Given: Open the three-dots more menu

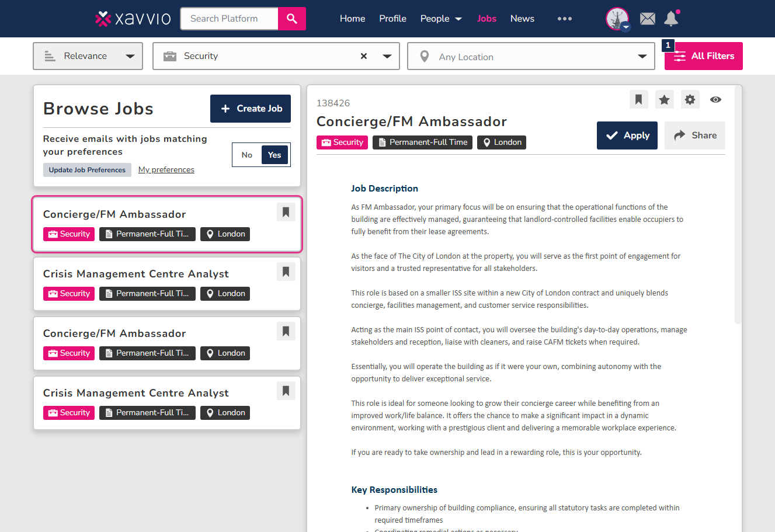Looking at the screenshot, I should tap(565, 19).
